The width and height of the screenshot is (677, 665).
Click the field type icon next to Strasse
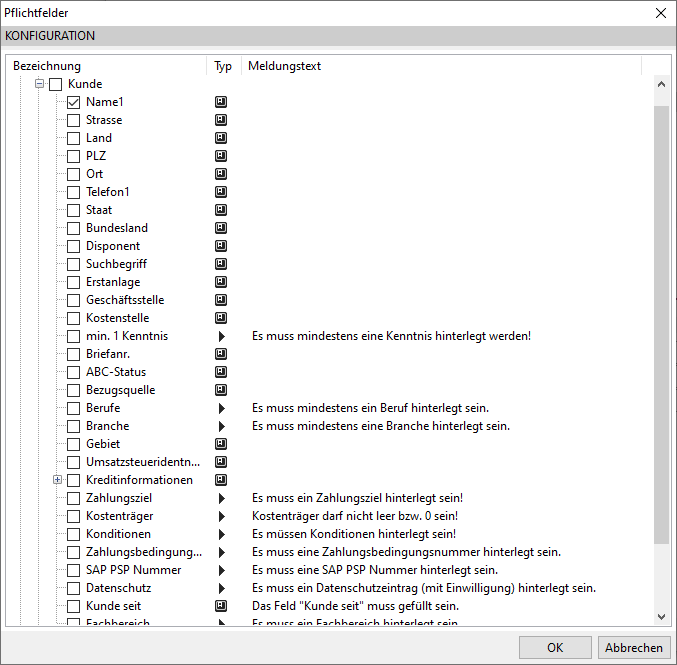coord(221,120)
